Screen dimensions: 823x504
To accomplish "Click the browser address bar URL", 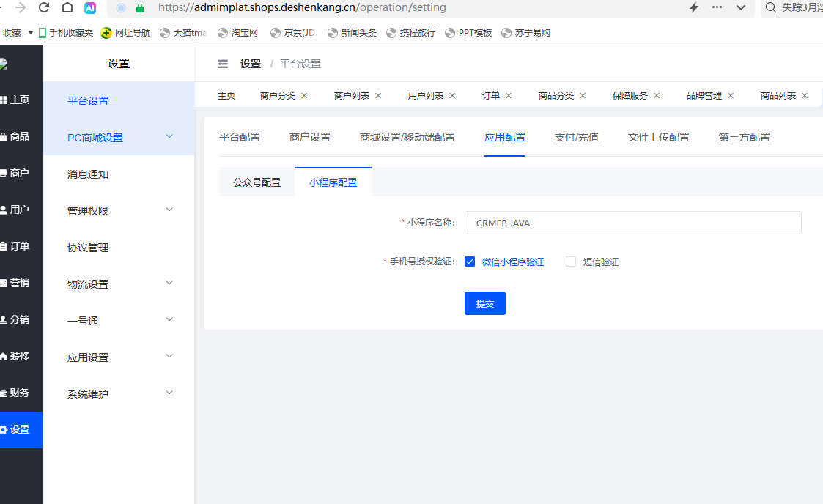I will [302, 7].
